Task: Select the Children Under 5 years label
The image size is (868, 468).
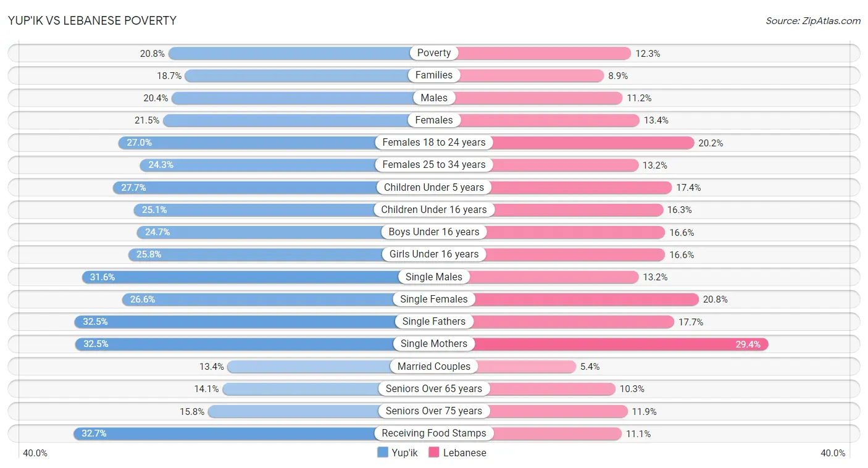Action: pyautogui.click(x=434, y=187)
